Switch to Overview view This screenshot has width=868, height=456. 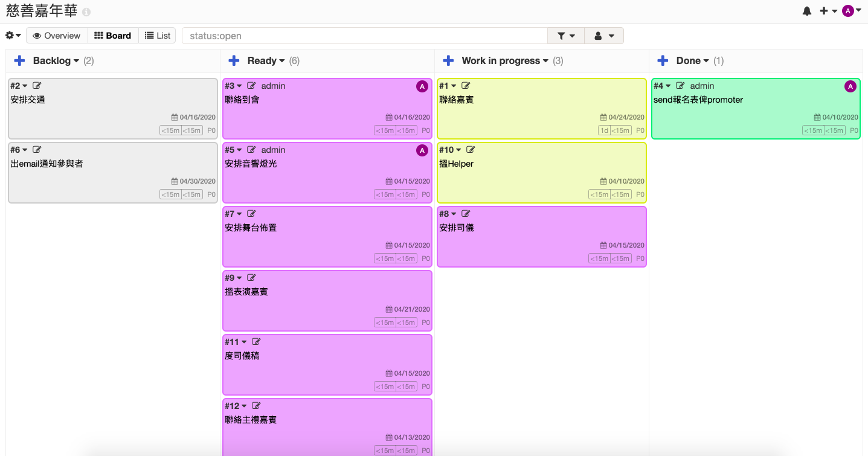pos(57,36)
